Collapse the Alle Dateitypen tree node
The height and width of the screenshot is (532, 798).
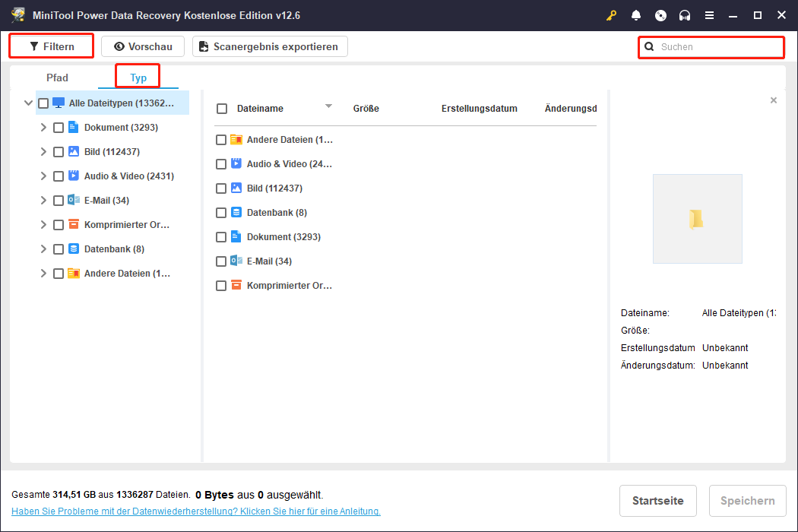29,103
